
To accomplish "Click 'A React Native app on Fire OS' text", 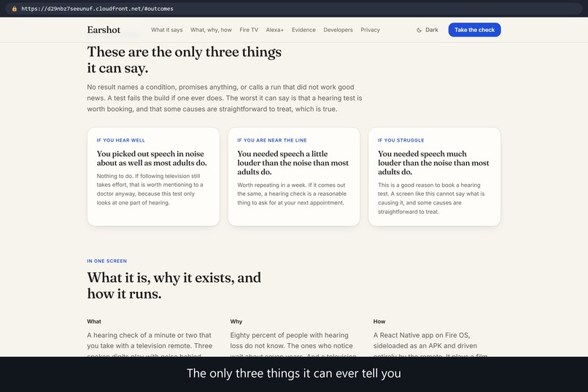I will tap(430, 344).
